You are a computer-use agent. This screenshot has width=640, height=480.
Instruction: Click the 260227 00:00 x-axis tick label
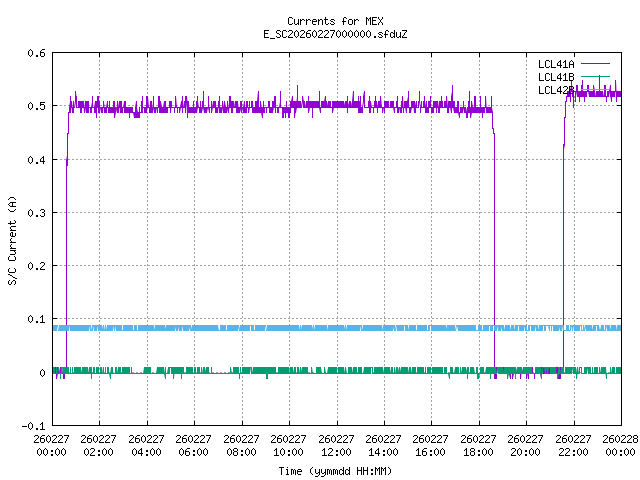[52, 444]
